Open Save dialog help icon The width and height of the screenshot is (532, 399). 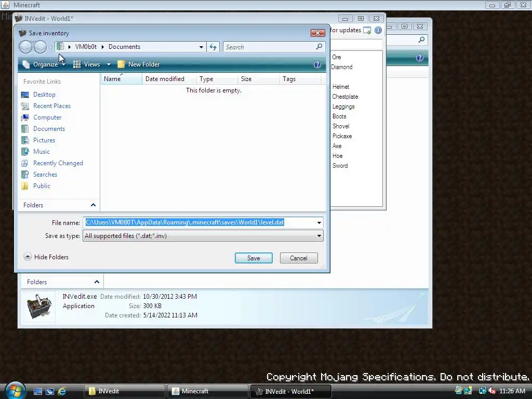tap(317, 64)
